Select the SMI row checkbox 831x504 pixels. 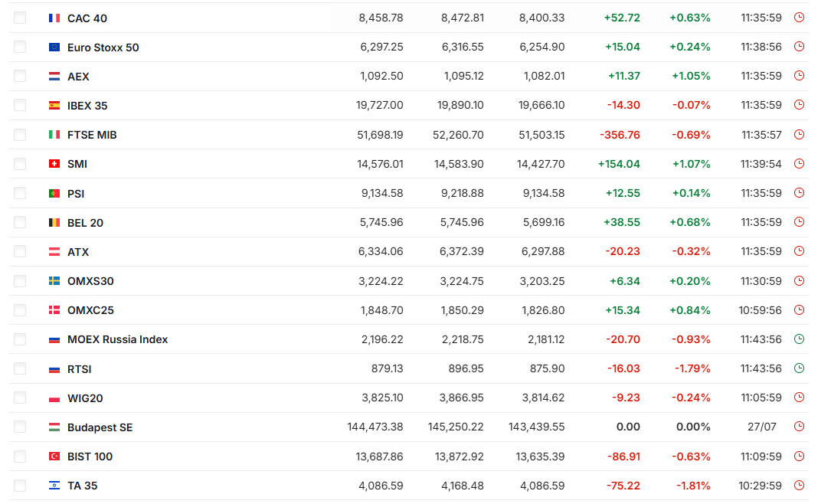(20, 164)
